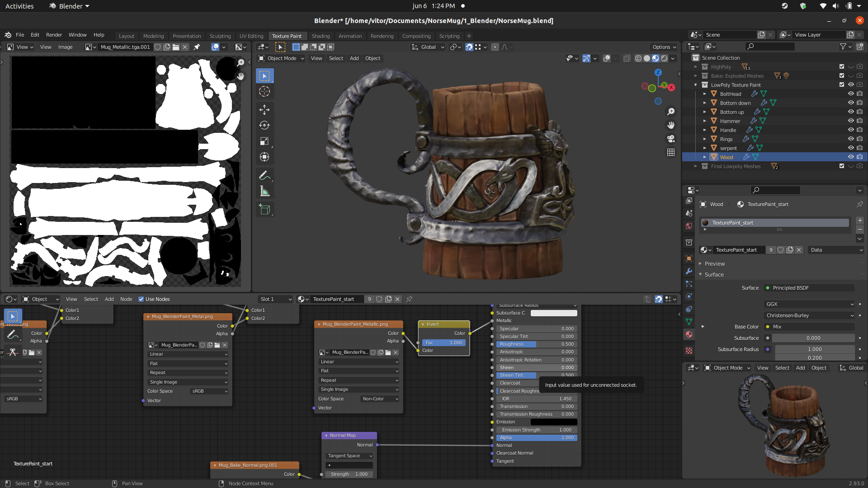Open the Color Space Non-Color dropdown
The height and width of the screenshot is (488, 868).
[x=380, y=399]
